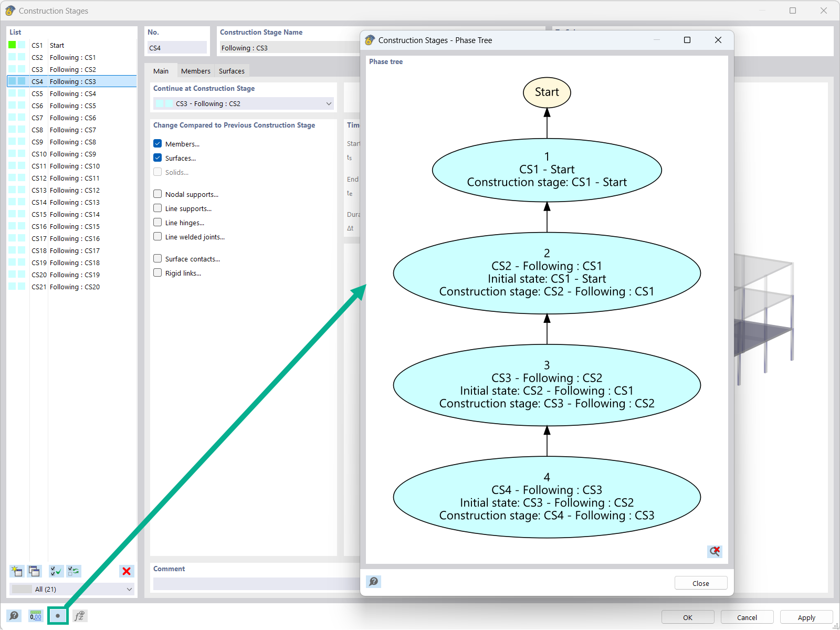Open the formula editor fx icon
The height and width of the screenshot is (630, 840).
[x=80, y=616]
